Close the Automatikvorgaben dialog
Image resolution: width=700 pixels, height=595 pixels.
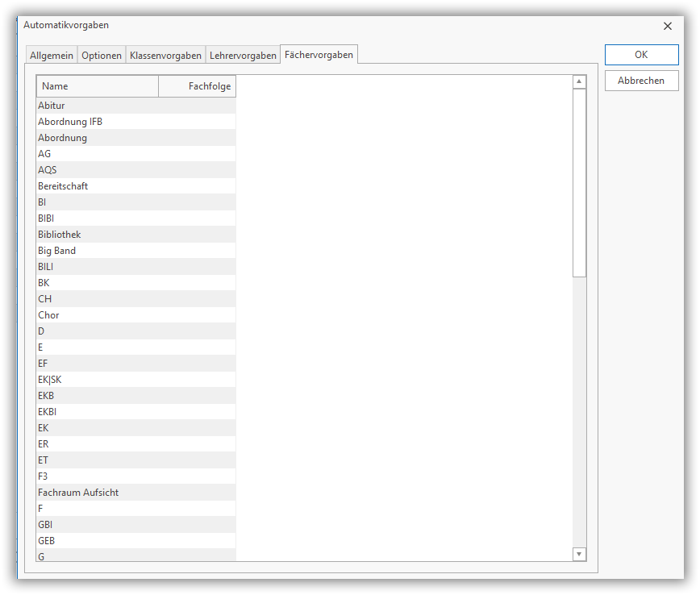(x=668, y=26)
